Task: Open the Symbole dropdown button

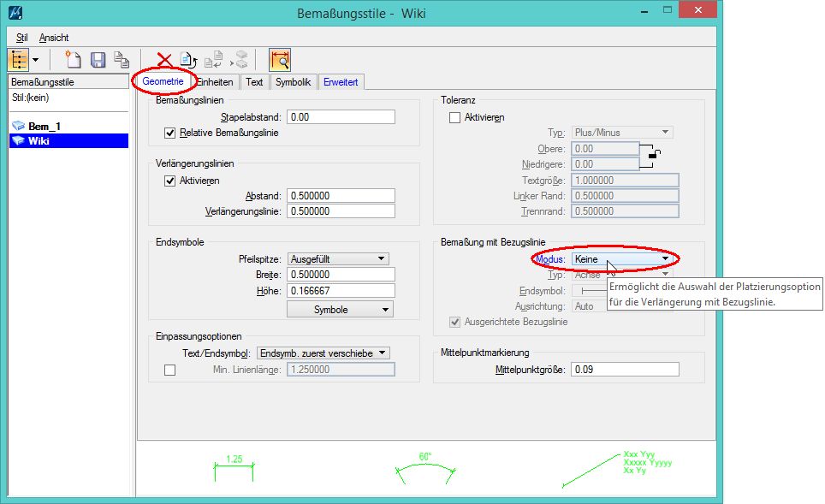Action: 340,310
